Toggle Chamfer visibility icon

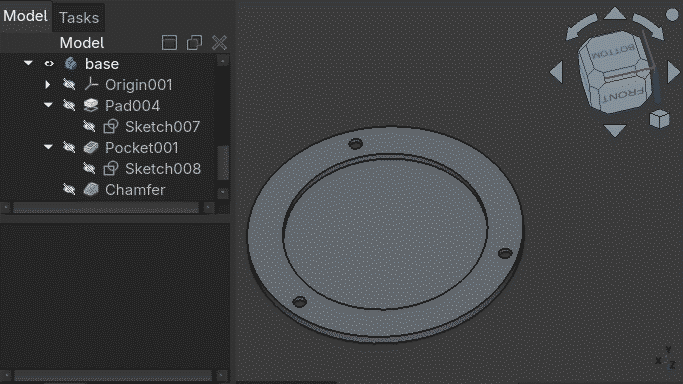pyautogui.click(x=69, y=189)
